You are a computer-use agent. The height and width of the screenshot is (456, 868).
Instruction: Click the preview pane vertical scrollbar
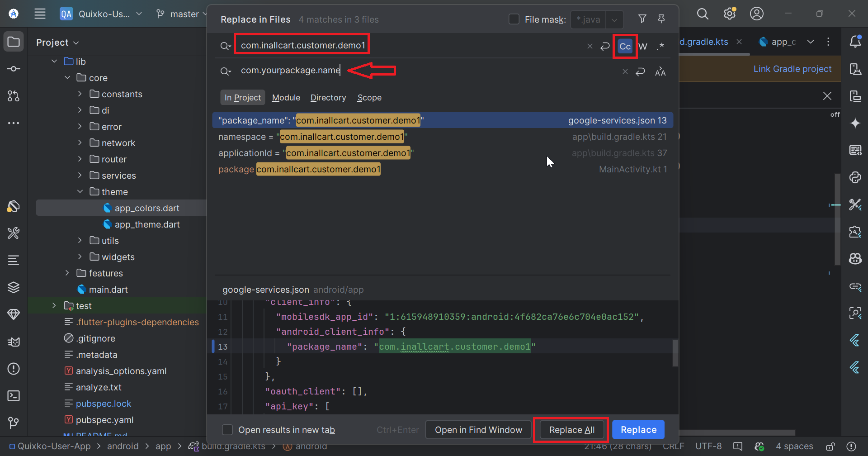coord(675,353)
